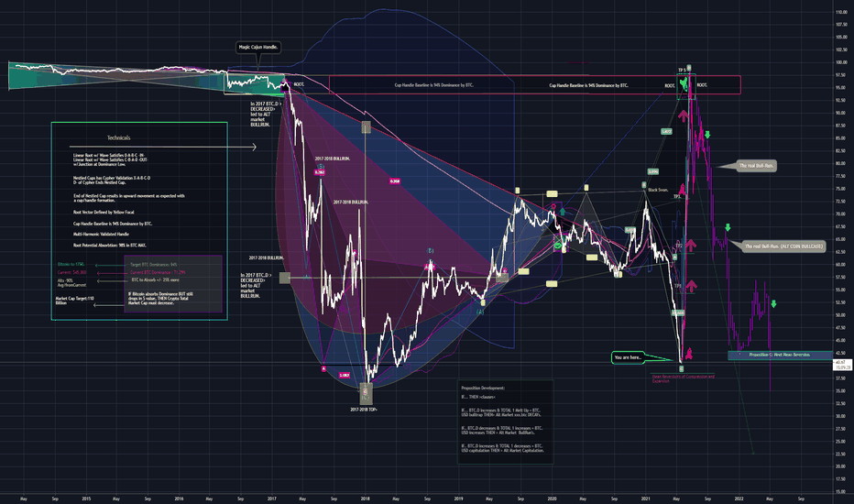This screenshot has width=854, height=504.
Task: Click "BTC to Absorb +/- 25% more" line
Action: 155,280
